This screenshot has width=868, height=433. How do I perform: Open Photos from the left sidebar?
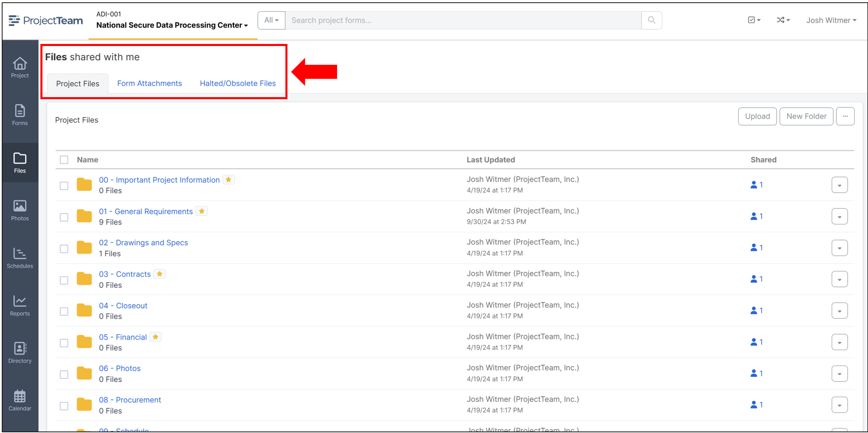(20, 210)
